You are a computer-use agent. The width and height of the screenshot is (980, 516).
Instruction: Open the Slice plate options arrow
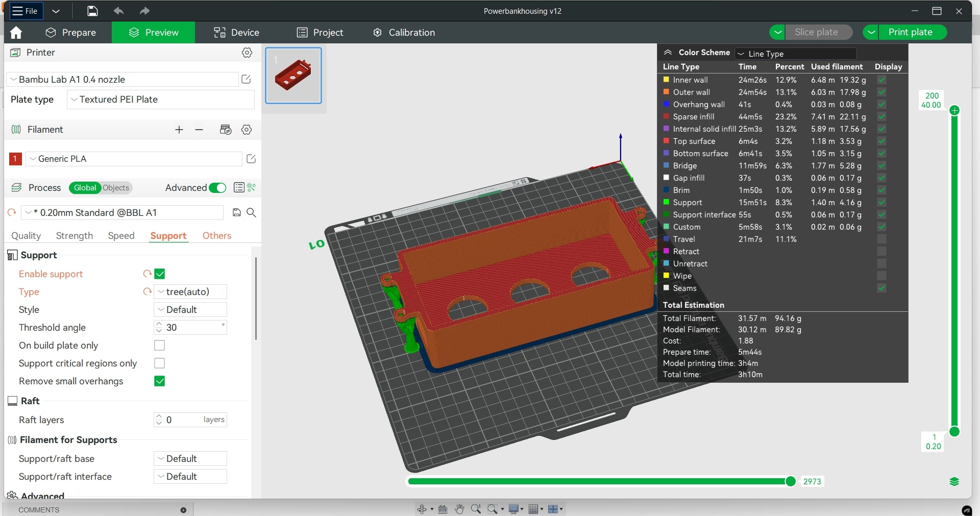(x=777, y=32)
